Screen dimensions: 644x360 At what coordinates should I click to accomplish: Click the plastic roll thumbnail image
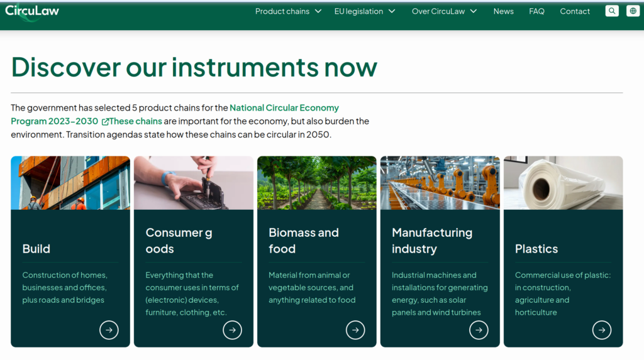[x=563, y=183]
